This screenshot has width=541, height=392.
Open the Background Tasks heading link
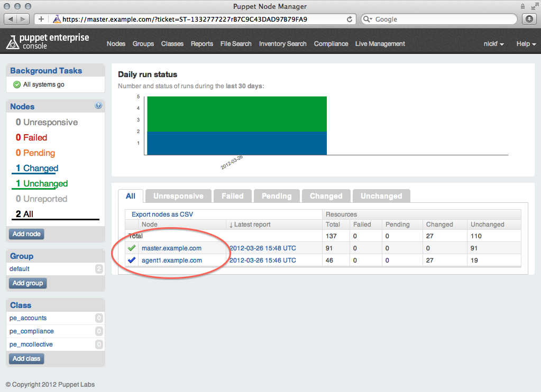click(46, 70)
